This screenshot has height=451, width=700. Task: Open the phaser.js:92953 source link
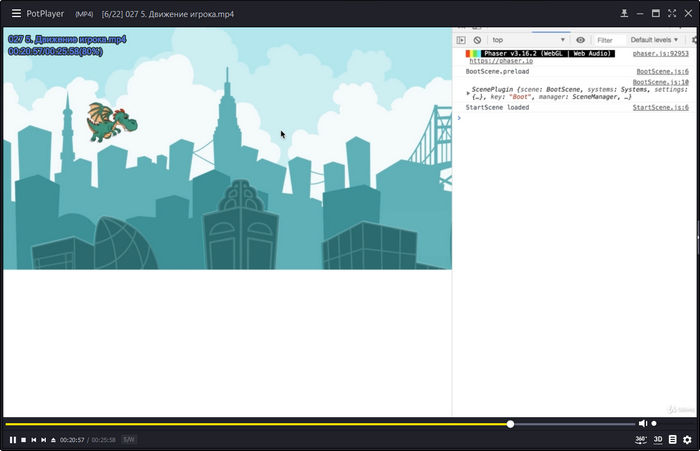[660, 53]
